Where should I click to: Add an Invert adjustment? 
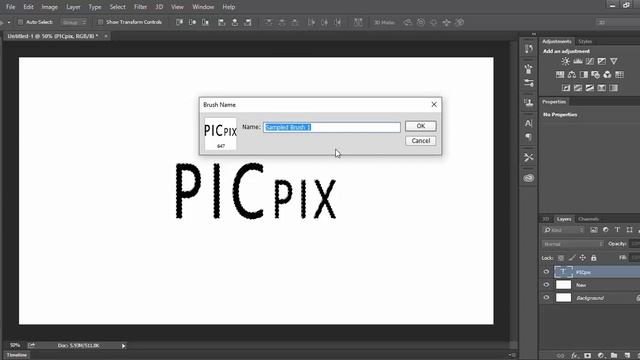click(566, 88)
